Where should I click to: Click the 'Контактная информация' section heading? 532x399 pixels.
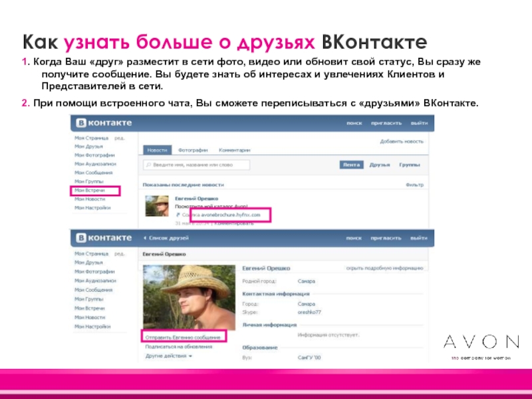click(276, 294)
